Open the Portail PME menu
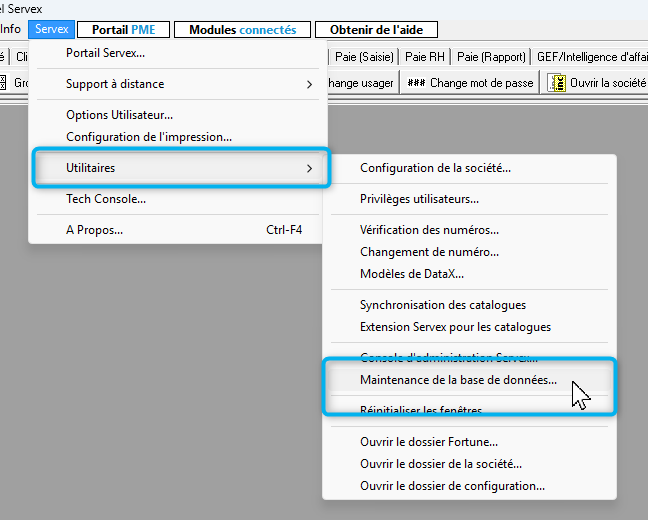648x520 pixels. click(x=123, y=30)
